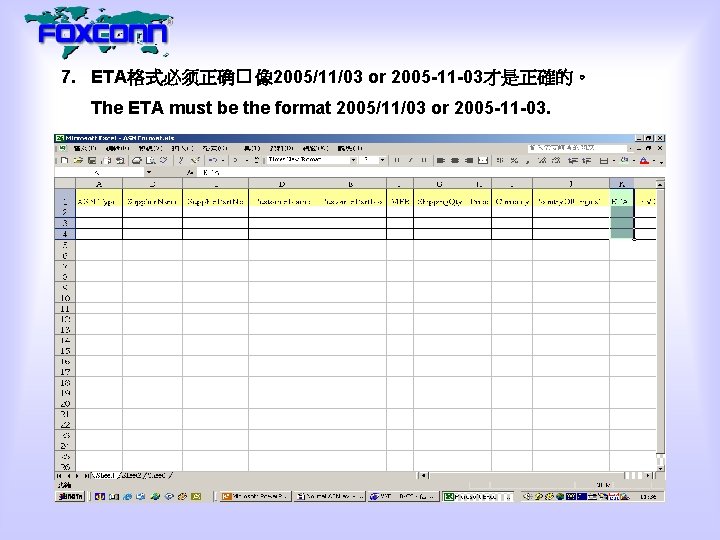Select column K header
Screen dimensions: 720x540
click(622, 184)
